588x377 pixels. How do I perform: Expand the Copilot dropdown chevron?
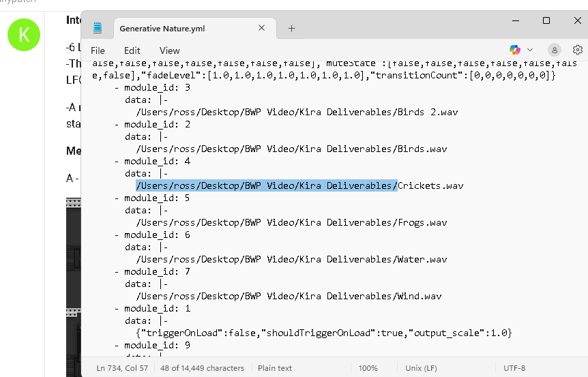pos(530,50)
